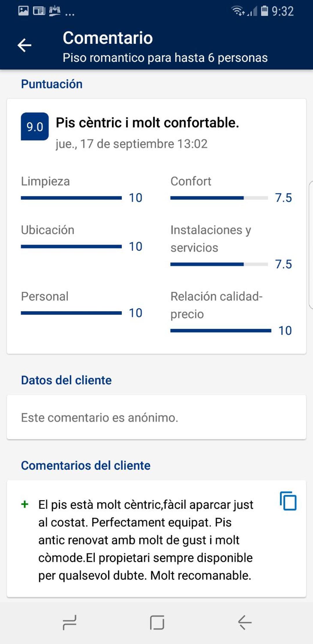This screenshot has width=313, height=644.
Task: Open recent apps from the navigation bar
Action: click(x=70, y=623)
